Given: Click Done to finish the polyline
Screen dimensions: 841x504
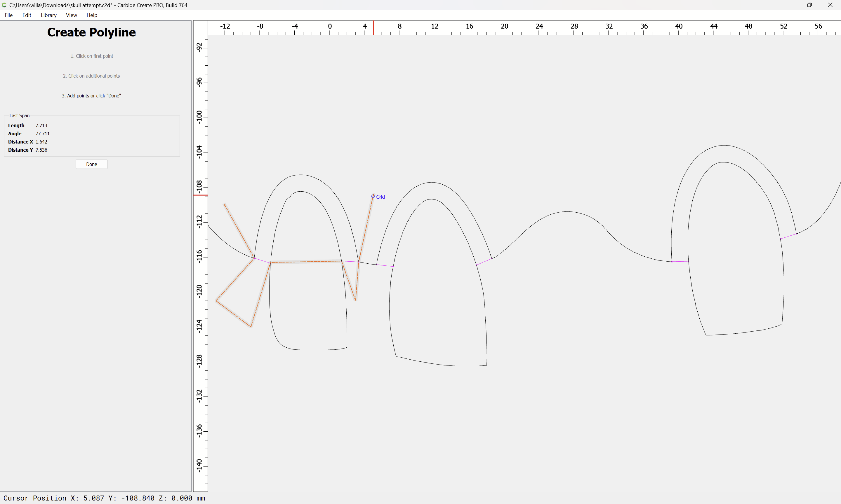Looking at the screenshot, I should point(91,164).
